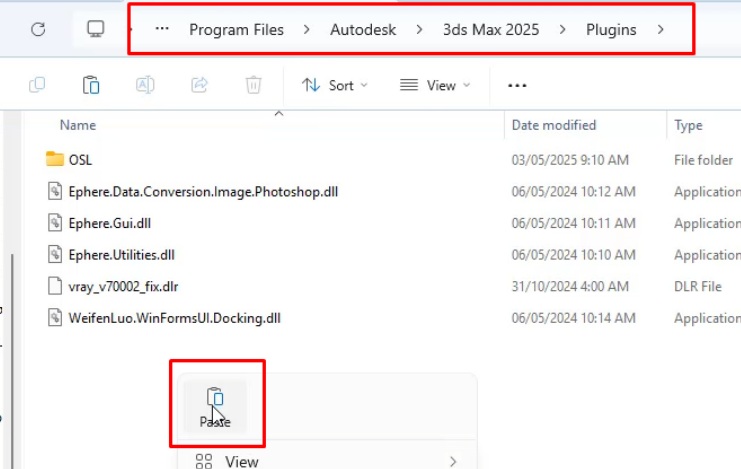Sort by the Date modified column
This screenshot has width=741, height=469.
[x=553, y=125]
